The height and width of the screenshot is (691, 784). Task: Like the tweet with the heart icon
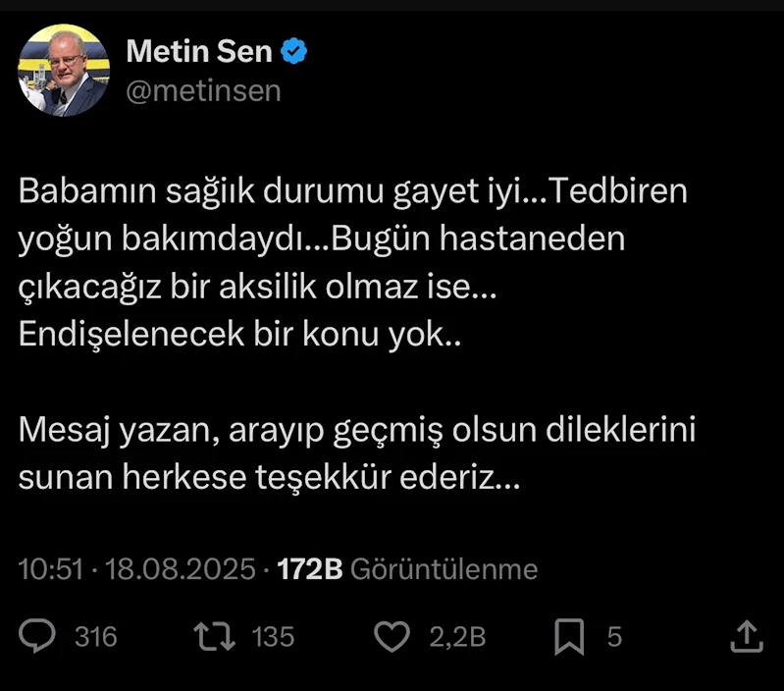tap(392, 637)
